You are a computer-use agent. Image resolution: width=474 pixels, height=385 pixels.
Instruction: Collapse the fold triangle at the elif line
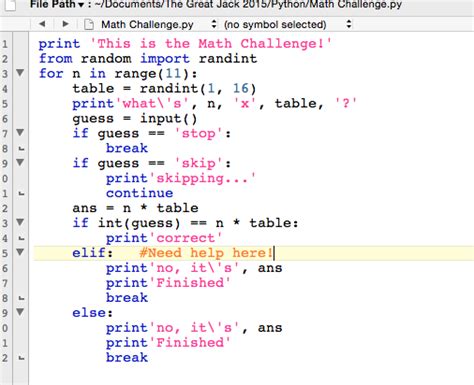20,252
